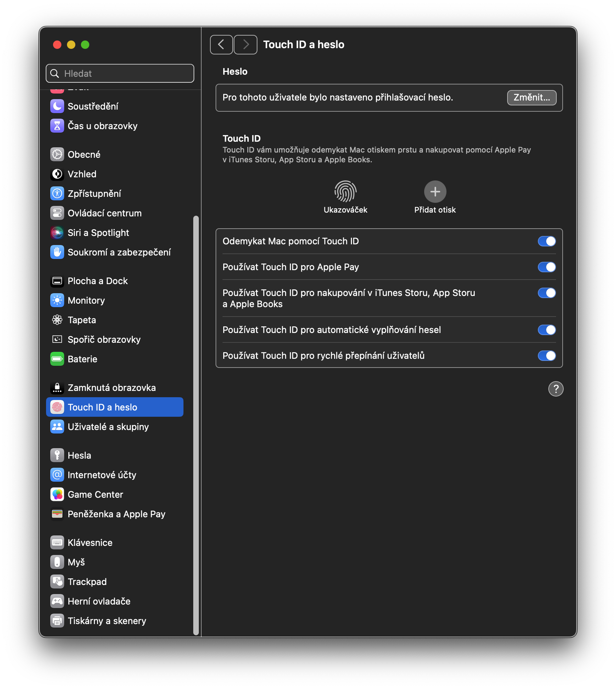Click the Herní ovladače gamepad icon
This screenshot has width=616, height=689.
click(57, 601)
